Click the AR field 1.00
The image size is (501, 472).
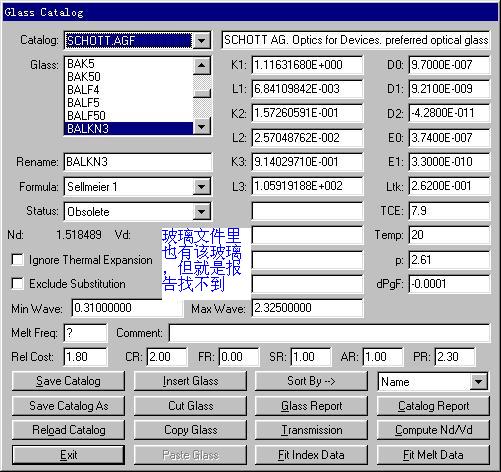tap(383, 357)
